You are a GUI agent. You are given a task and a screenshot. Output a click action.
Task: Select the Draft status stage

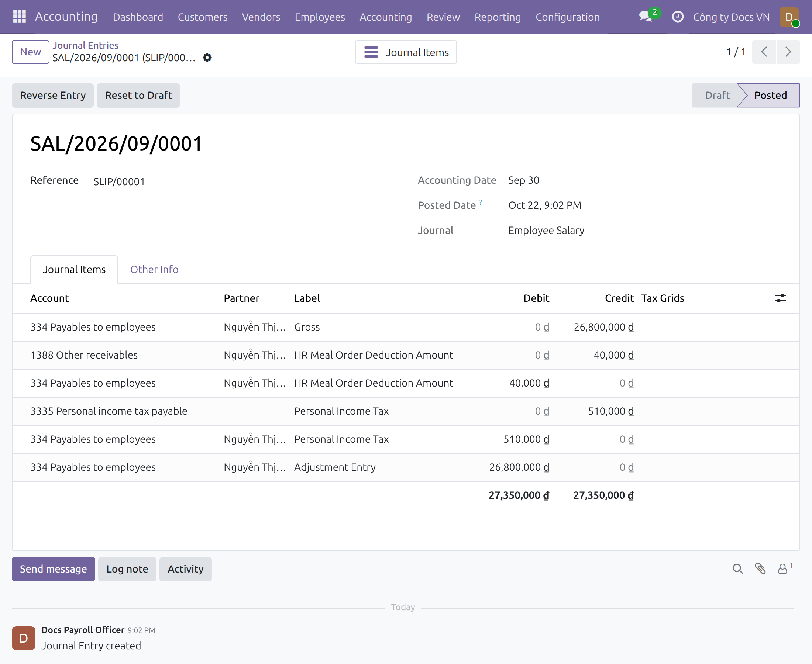pos(717,95)
